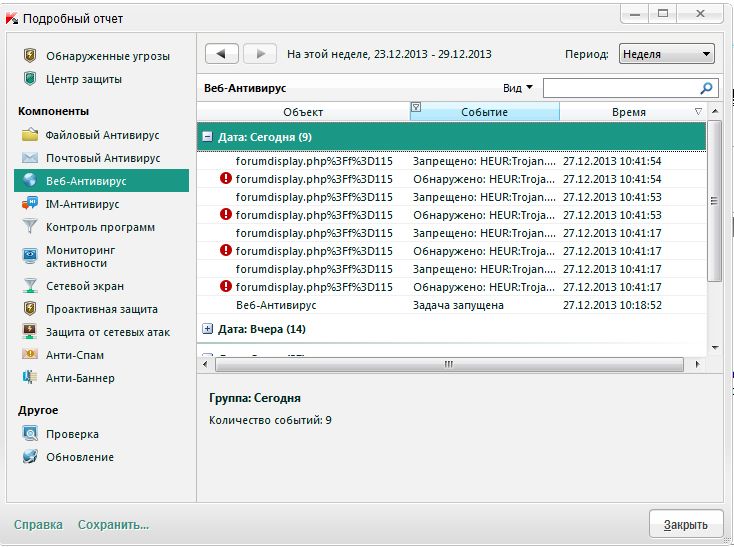Click the Update (Обновление) globe icon
This screenshot has width=734, height=547.
point(29,456)
